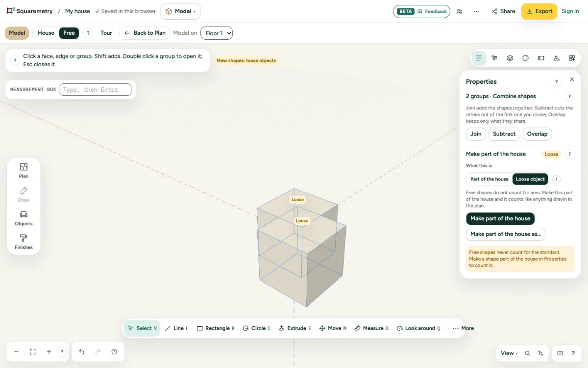This screenshot has height=368, width=588.
Task: Choose the Rectangle tool
Action: click(216, 328)
